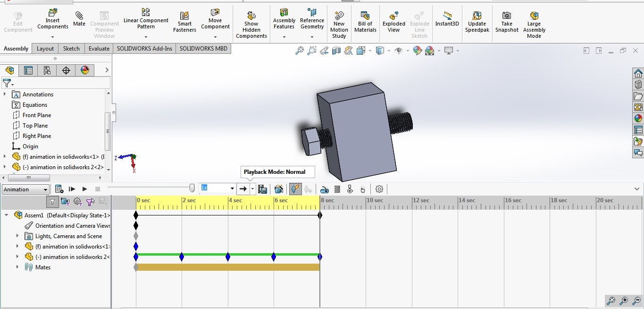Expand the Mates node in timeline tree
644x309 pixels.
(x=17, y=267)
